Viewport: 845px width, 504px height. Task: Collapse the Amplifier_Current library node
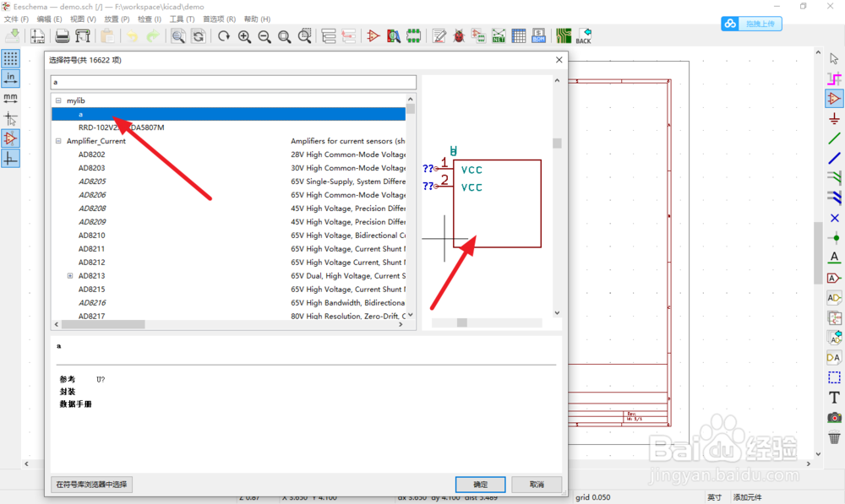pos(58,141)
